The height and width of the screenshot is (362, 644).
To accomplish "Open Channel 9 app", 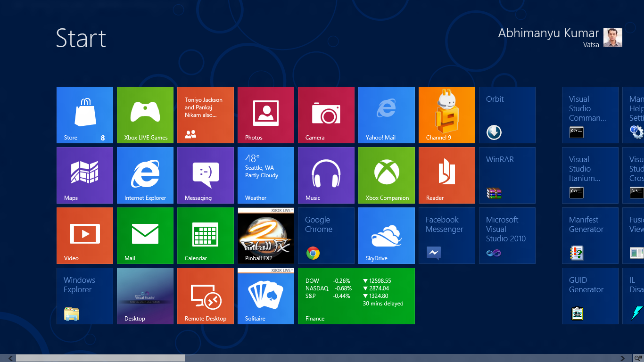I will click(x=447, y=115).
